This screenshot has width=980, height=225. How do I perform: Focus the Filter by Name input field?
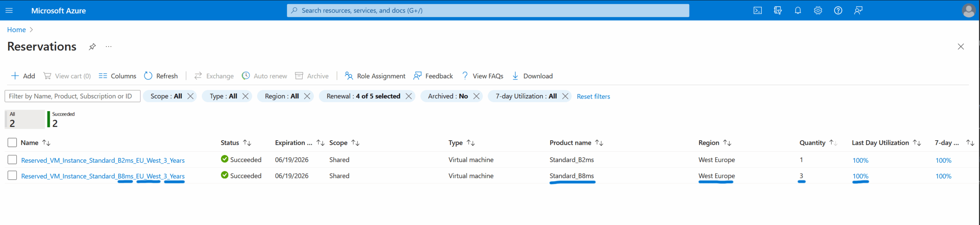[72, 96]
